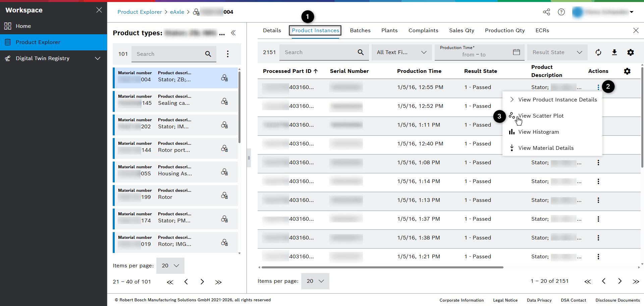Image resolution: width=644 pixels, height=306 pixels.
Task: Choose View Histogram from the menu
Action: (x=552, y=132)
